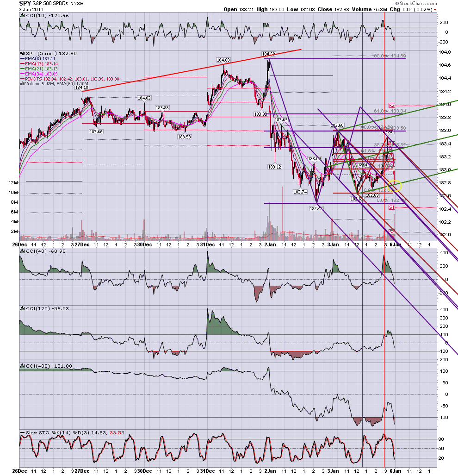Click the 184.60 price label on chart
The height and width of the screenshot is (476, 458).
(223, 60)
